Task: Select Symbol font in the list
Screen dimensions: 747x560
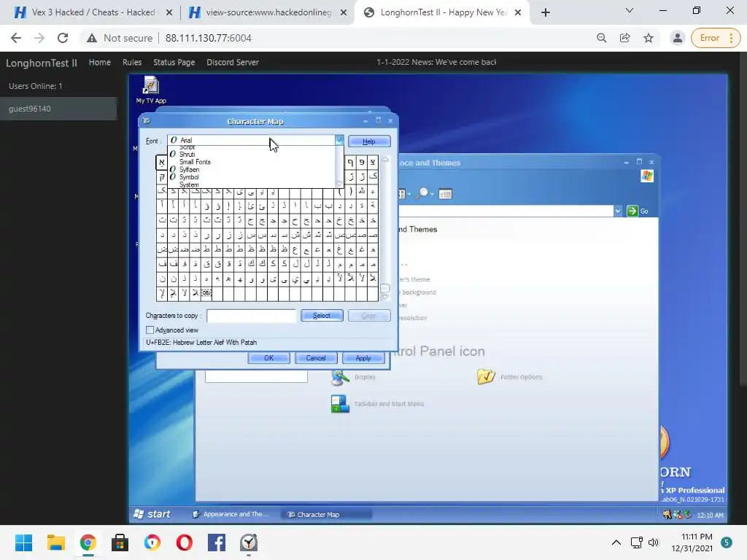Action: (x=189, y=177)
